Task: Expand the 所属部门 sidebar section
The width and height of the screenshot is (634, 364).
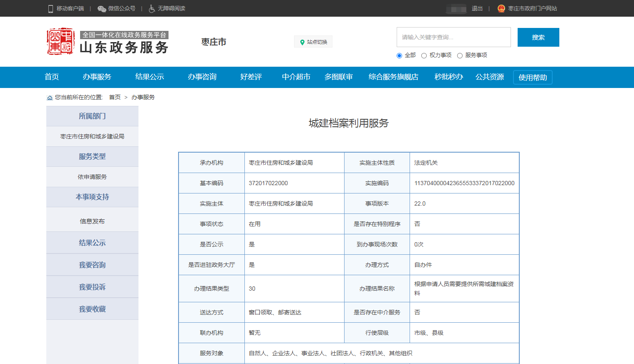Action: click(x=92, y=116)
